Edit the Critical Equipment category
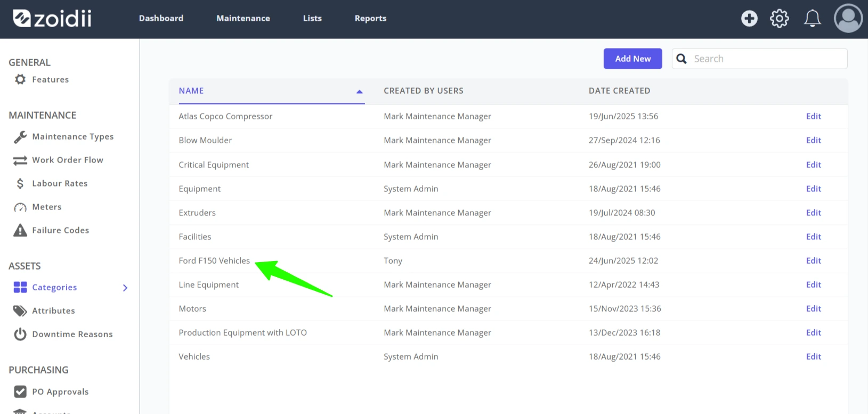The height and width of the screenshot is (414, 868). tap(814, 165)
